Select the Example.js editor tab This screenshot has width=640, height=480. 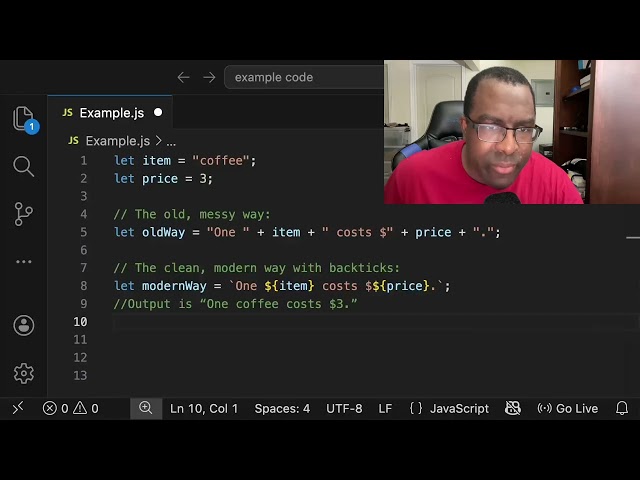pyautogui.click(x=110, y=113)
